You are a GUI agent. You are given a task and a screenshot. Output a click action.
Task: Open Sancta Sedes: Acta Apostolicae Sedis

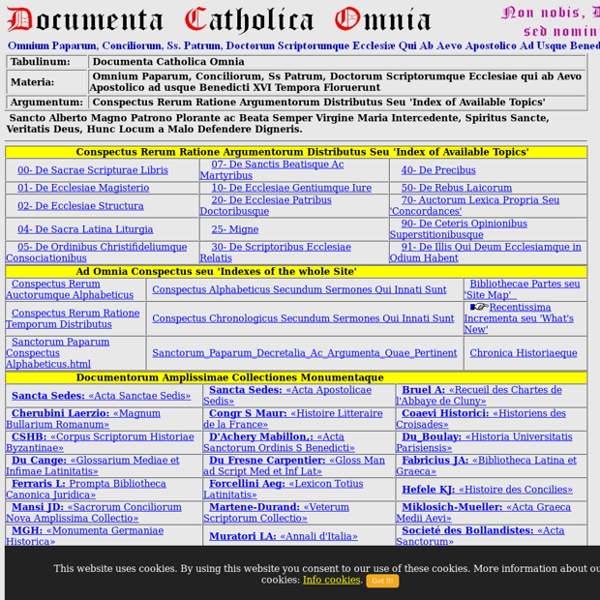(x=287, y=395)
